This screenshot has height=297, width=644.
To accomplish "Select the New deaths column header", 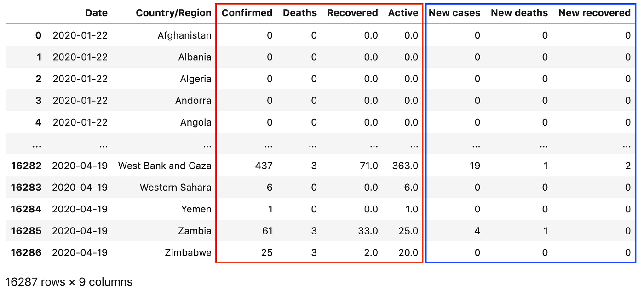I will [x=519, y=13].
